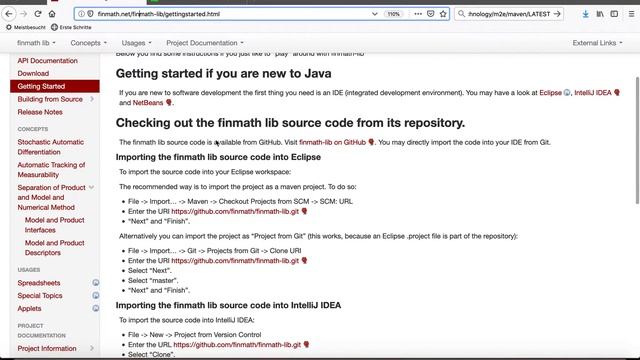Click the globe icon beside Spreadsheets
This screenshot has width=640, height=360.
click(96, 282)
